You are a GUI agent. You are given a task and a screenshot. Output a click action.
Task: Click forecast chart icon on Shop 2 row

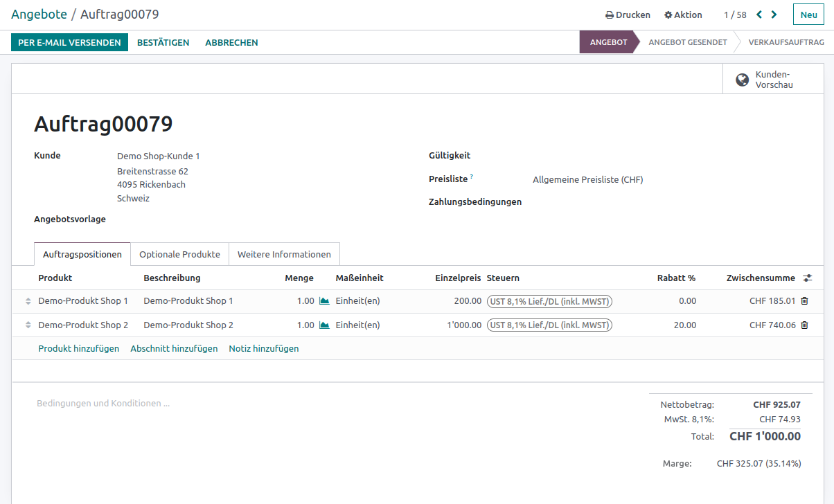324,325
